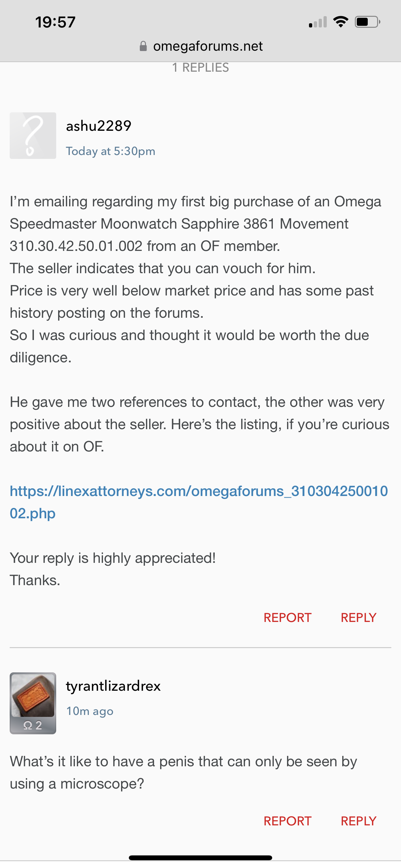Tap the 'Today at 5:30pm' timestamp
The height and width of the screenshot is (868, 401).
(110, 151)
